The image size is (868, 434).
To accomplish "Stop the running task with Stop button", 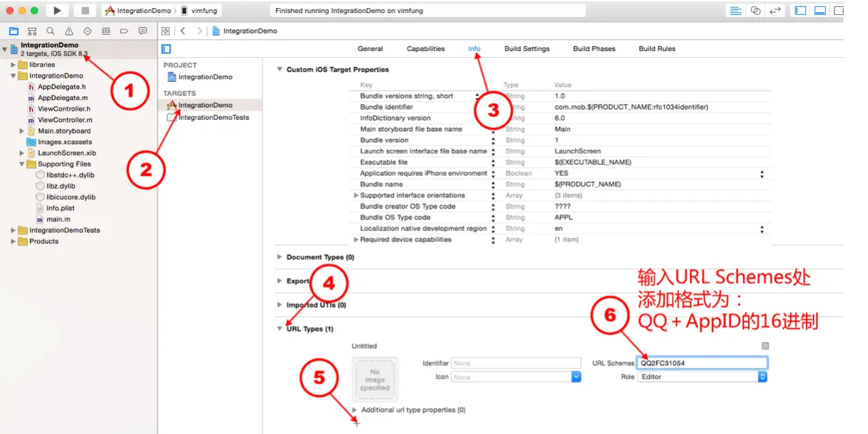I will pyautogui.click(x=85, y=10).
